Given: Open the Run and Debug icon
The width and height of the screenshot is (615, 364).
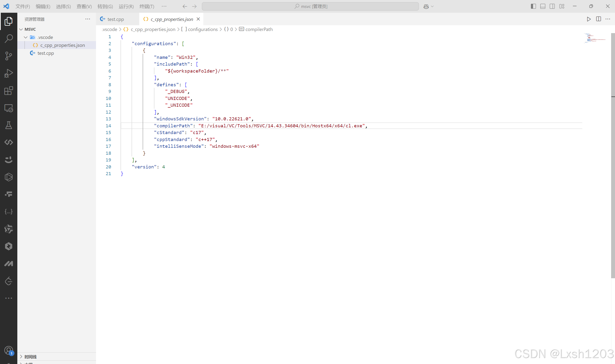Looking at the screenshot, I should point(9,73).
